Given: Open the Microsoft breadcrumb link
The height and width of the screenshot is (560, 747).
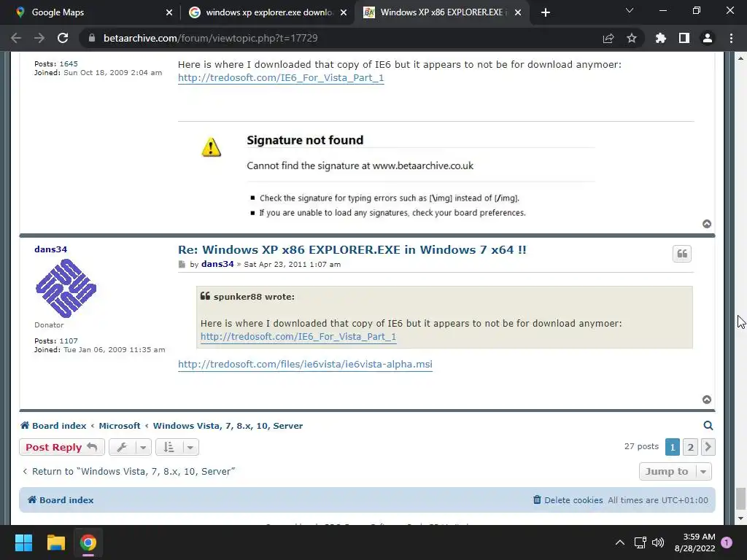Looking at the screenshot, I should 120,426.
